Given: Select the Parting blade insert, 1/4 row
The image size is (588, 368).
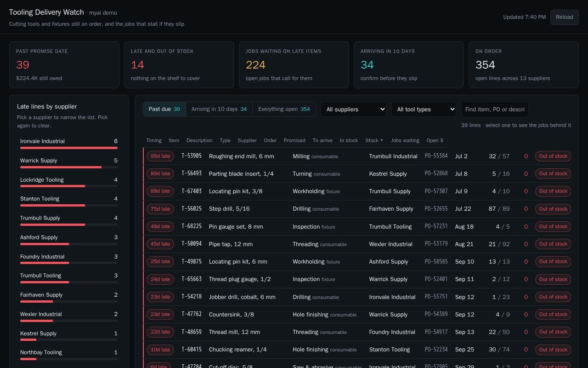Looking at the screenshot, I should [357, 174].
